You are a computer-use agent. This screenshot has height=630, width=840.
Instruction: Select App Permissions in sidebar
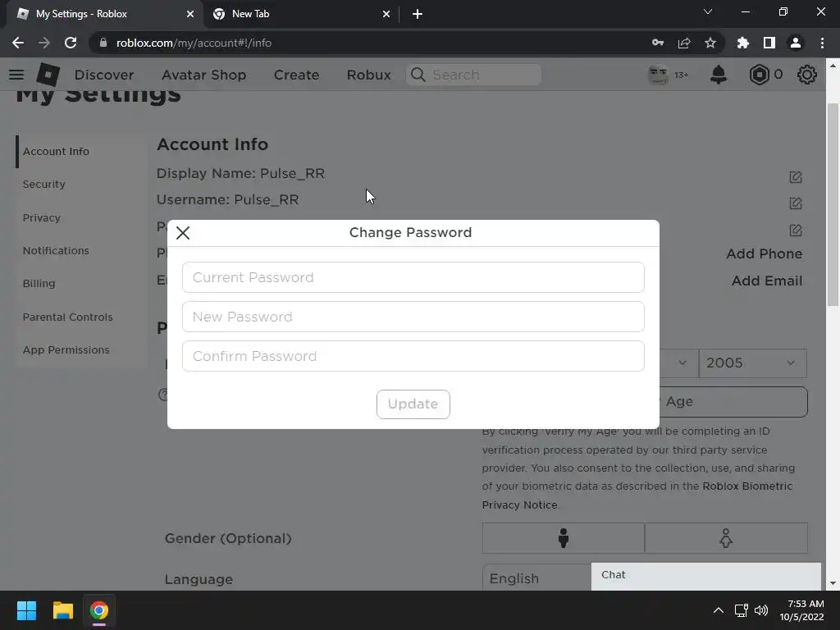(66, 349)
